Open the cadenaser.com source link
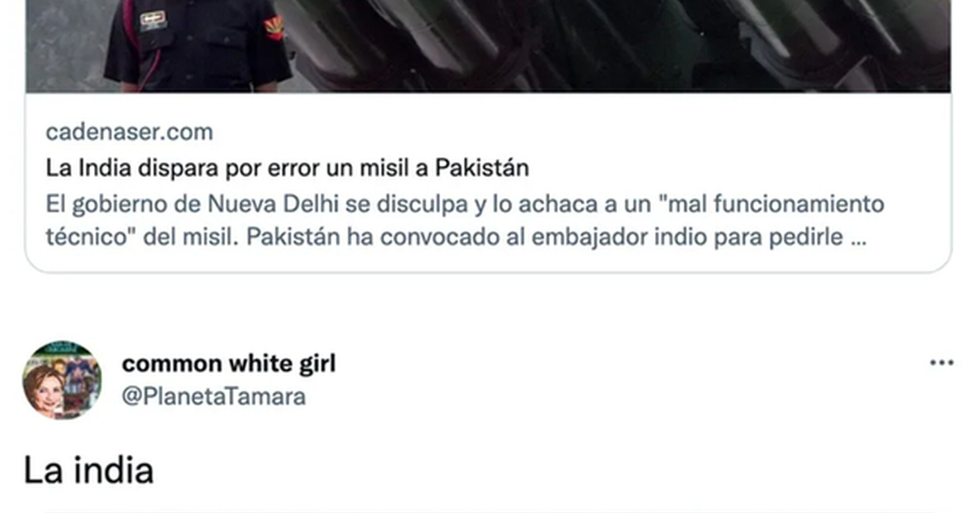The height and width of the screenshot is (513, 980). pyautogui.click(x=129, y=132)
